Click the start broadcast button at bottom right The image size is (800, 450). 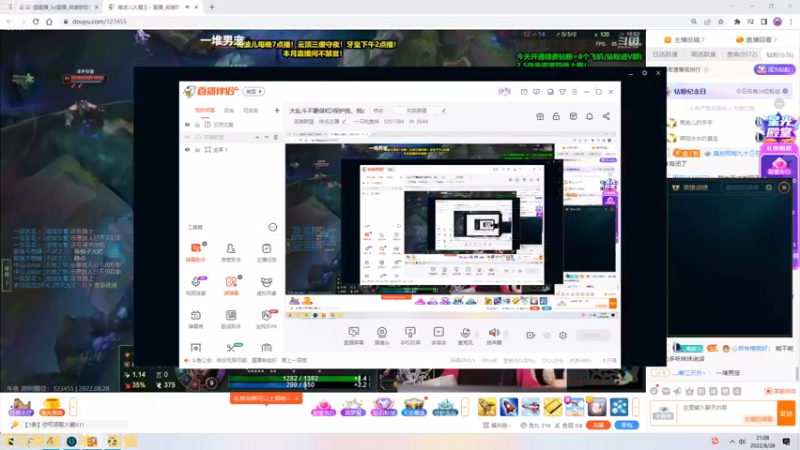tap(592, 335)
